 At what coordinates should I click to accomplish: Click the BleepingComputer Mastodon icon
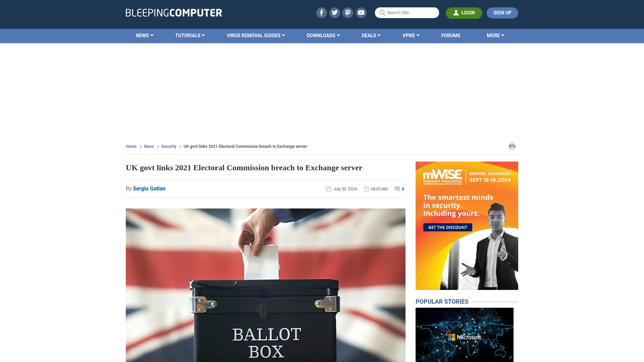tap(348, 12)
